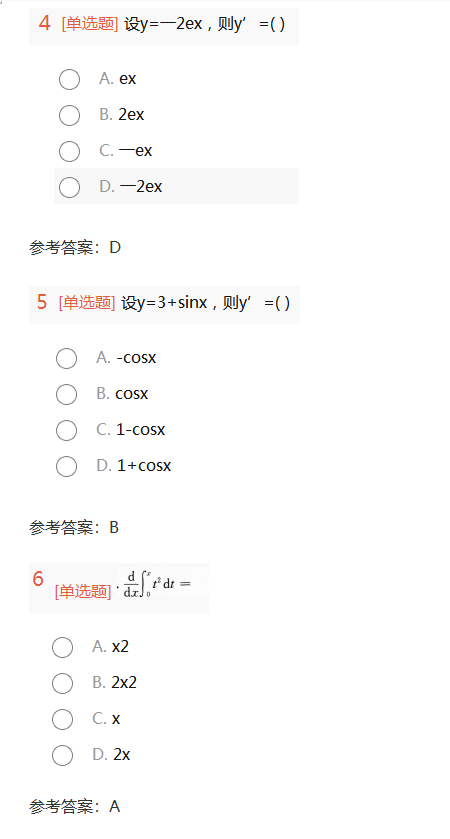Choose option B 'cosx' in question 5

(x=66, y=394)
